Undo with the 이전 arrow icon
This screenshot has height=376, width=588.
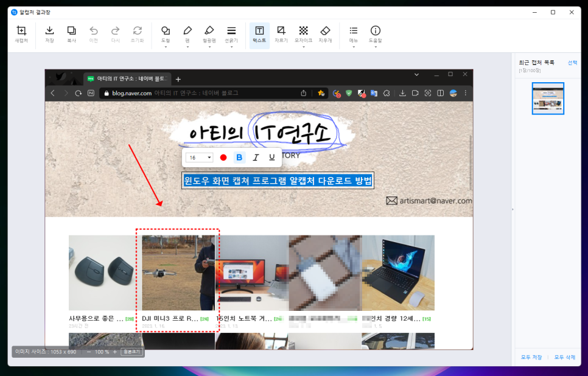93,34
